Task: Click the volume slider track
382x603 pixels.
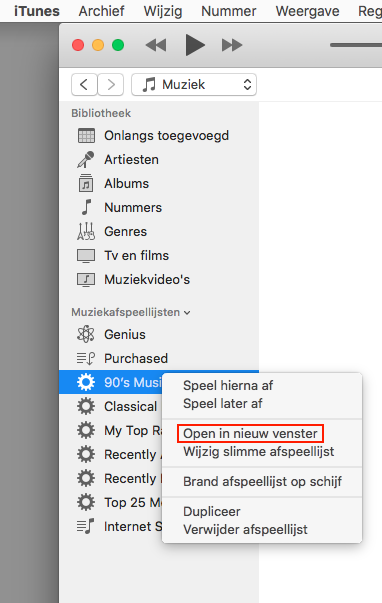Action: coord(356,45)
